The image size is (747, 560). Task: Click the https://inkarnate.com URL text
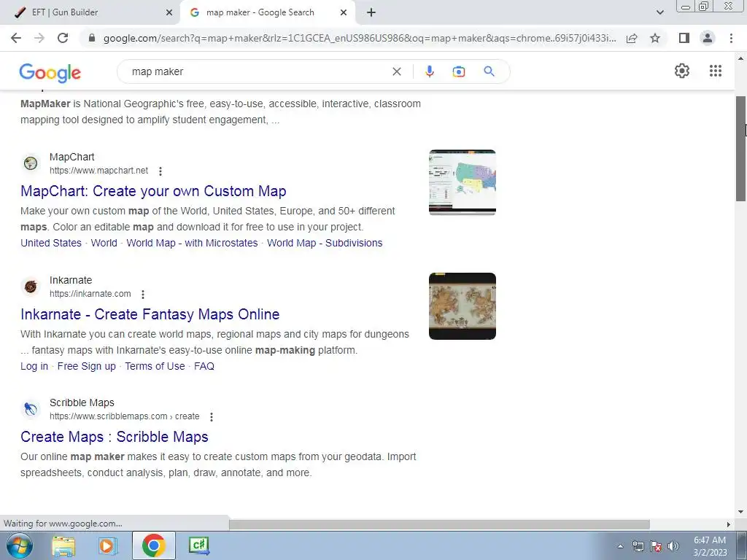(x=90, y=294)
